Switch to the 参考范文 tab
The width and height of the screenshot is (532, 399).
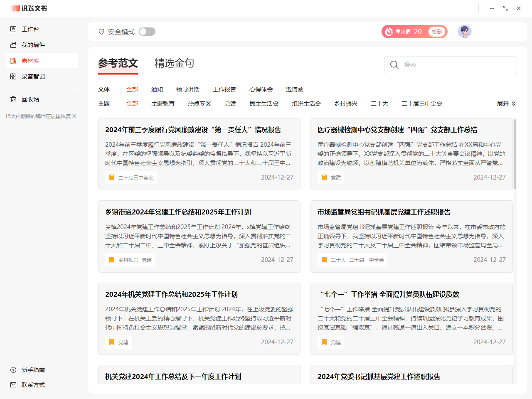[x=118, y=63]
